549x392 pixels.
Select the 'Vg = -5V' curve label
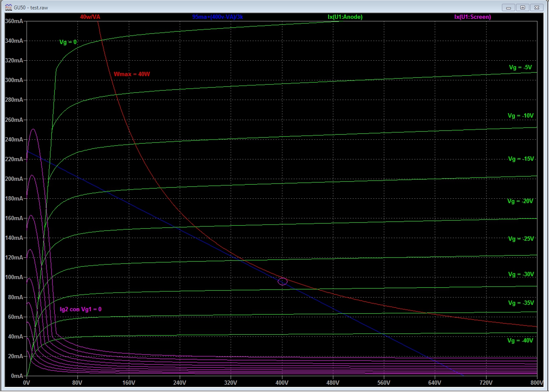click(x=520, y=68)
